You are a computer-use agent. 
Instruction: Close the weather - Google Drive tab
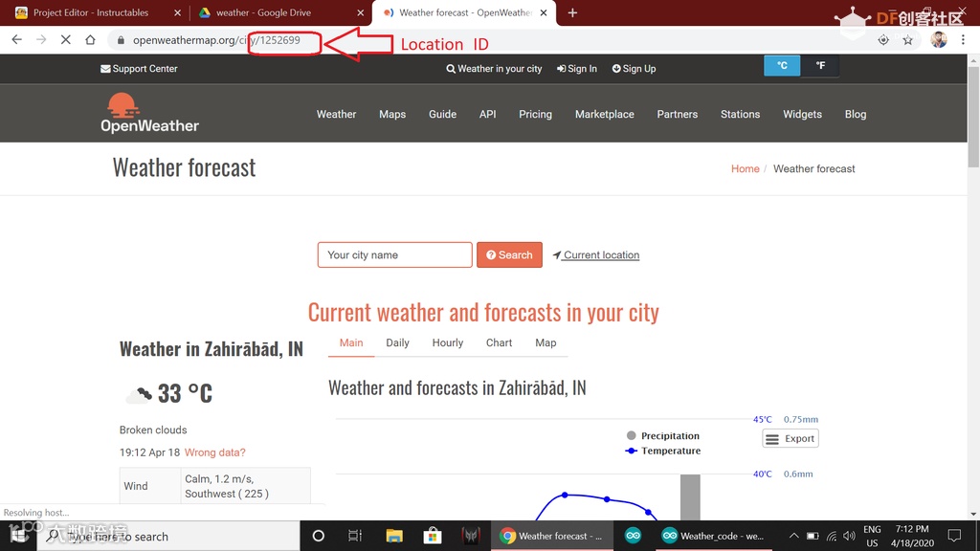[361, 12]
